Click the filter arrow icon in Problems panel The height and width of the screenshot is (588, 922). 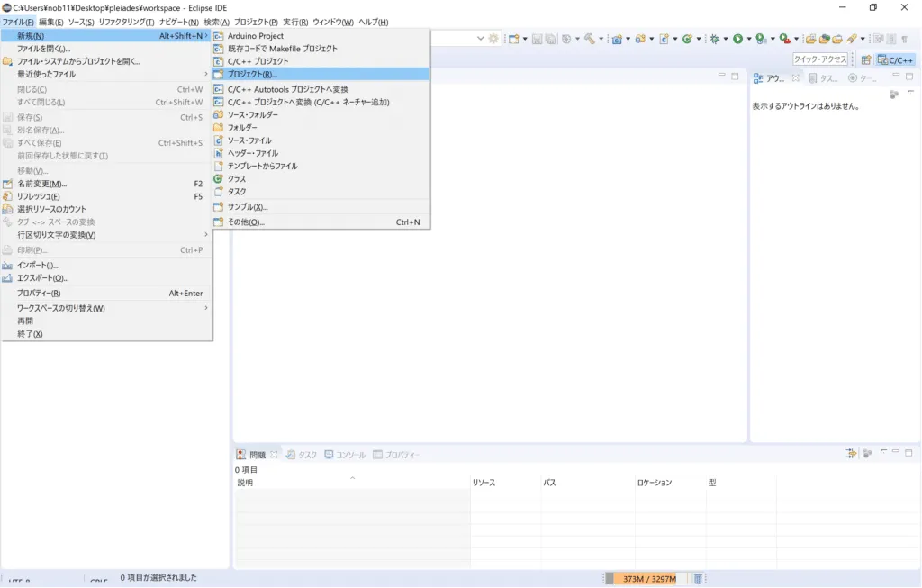click(851, 453)
